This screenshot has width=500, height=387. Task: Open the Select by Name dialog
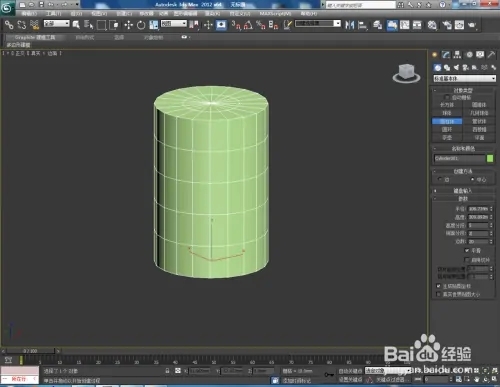pyautogui.click(x=88, y=25)
